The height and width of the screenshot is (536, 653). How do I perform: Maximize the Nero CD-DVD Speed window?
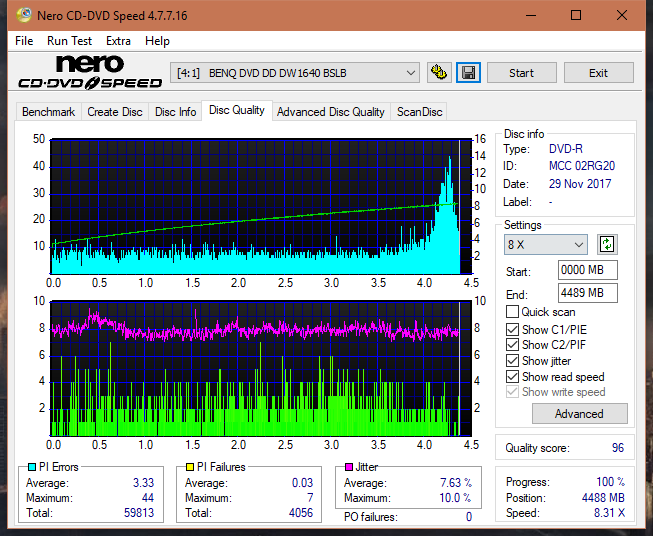click(x=576, y=15)
